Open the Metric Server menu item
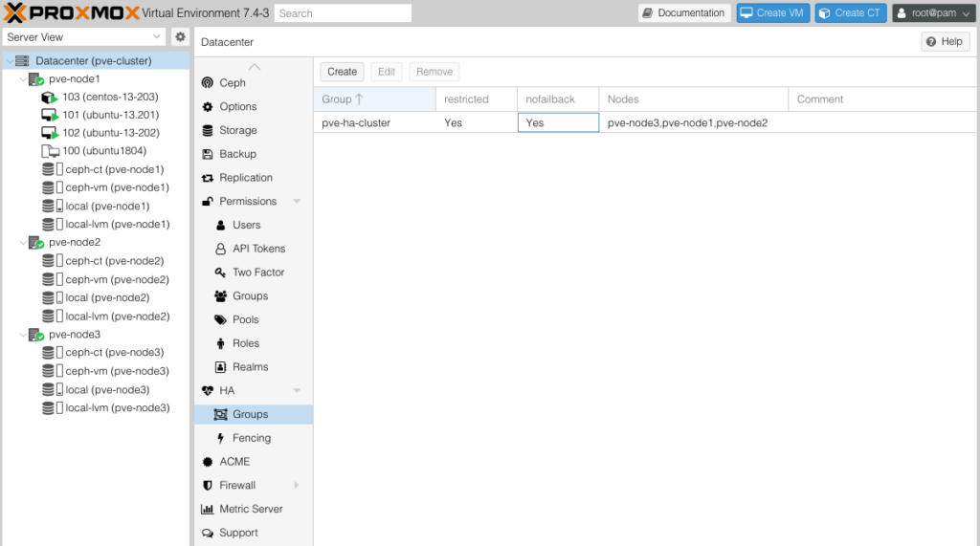This screenshot has width=980, height=546. coord(254,509)
